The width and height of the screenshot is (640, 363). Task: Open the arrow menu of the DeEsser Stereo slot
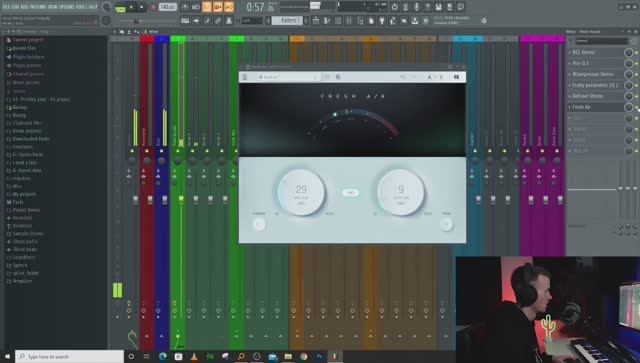click(x=570, y=96)
